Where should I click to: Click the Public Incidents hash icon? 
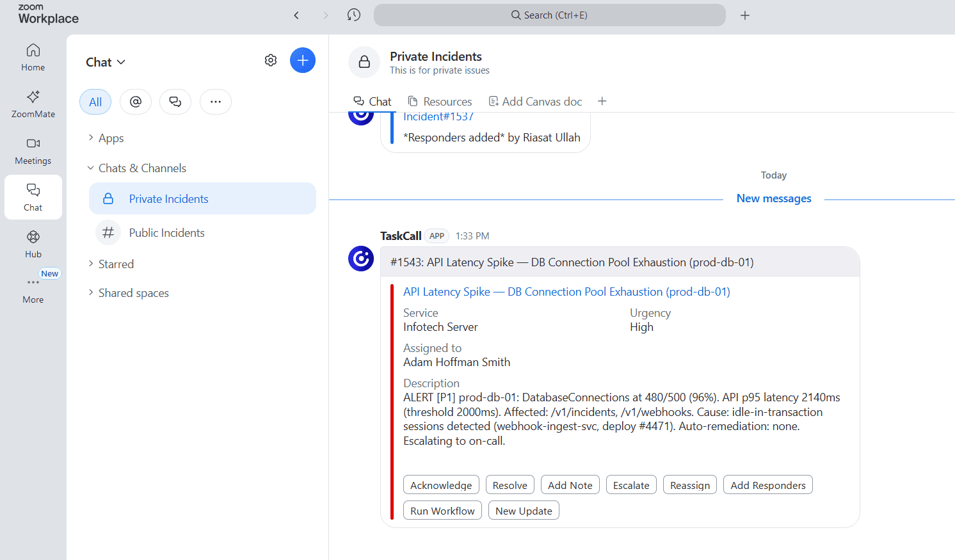coord(108,233)
